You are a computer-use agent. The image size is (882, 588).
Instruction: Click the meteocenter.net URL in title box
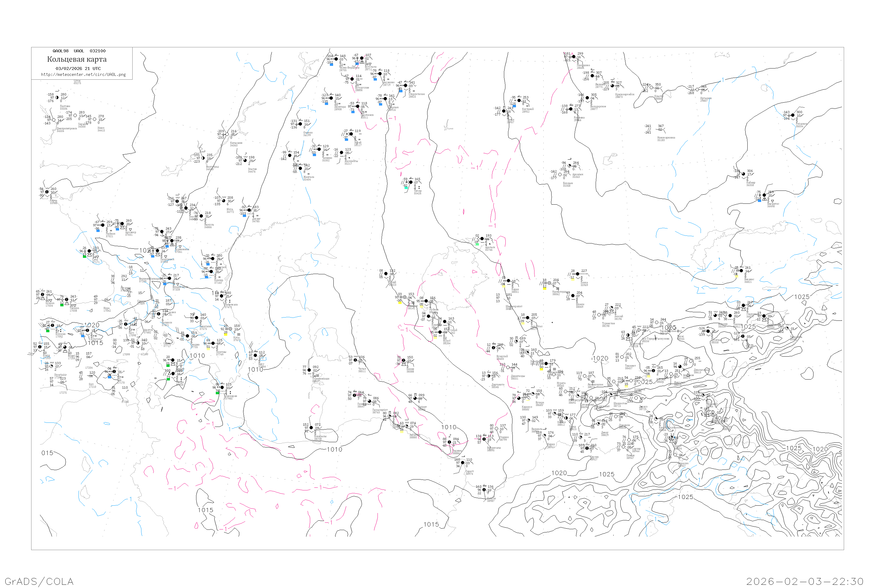[x=83, y=75]
